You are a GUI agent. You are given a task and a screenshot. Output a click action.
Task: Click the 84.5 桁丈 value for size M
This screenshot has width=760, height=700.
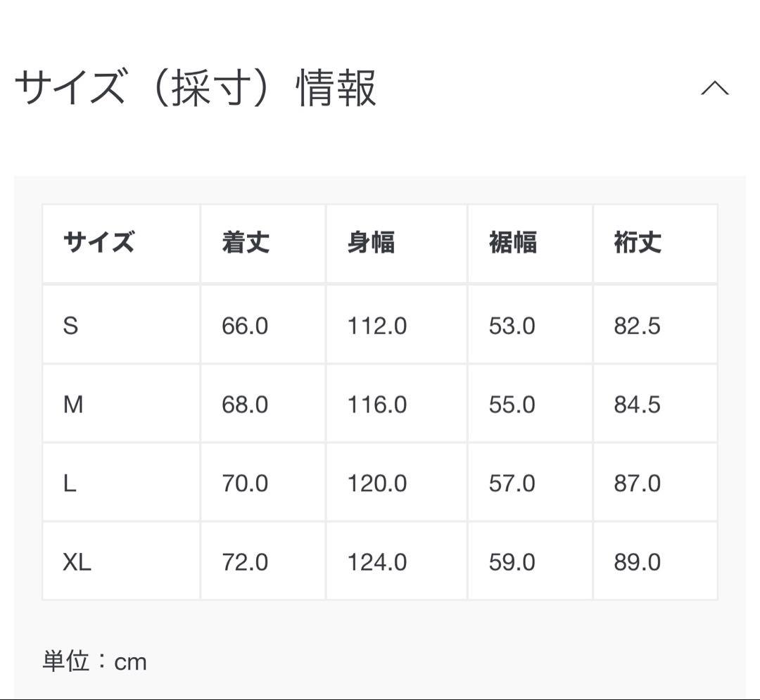click(x=637, y=405)
